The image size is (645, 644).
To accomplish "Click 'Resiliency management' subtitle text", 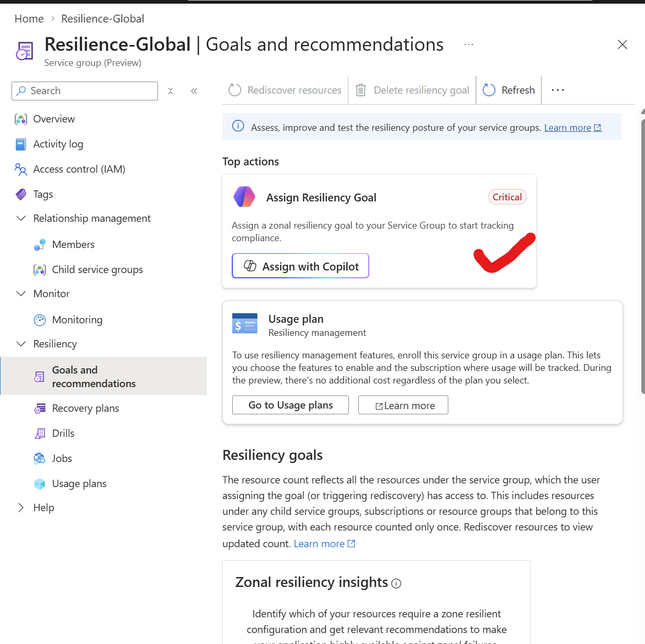I will (317, 333).
